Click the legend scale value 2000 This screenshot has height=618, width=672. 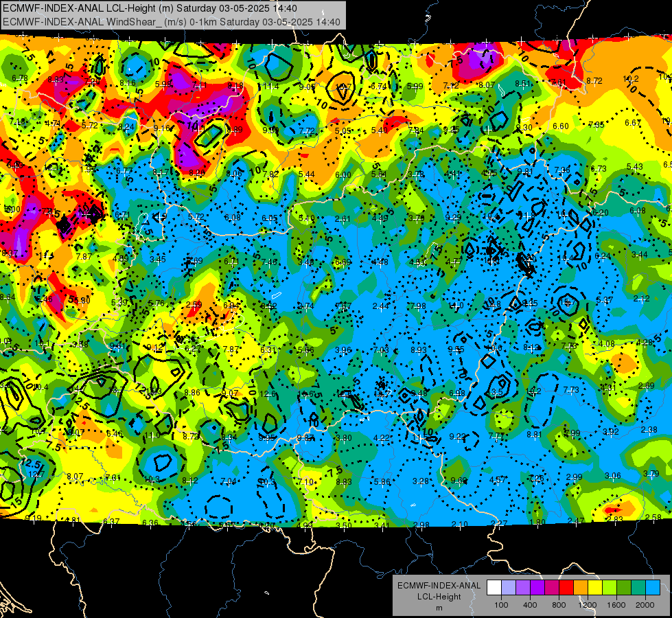(x=645, y=605)
